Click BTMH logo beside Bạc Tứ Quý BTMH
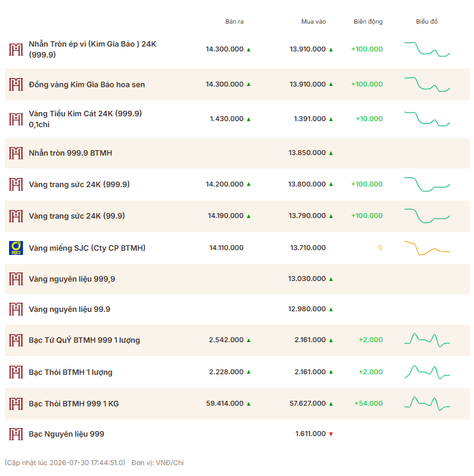This screenshot has height=476, width=474. pos(16,340)
